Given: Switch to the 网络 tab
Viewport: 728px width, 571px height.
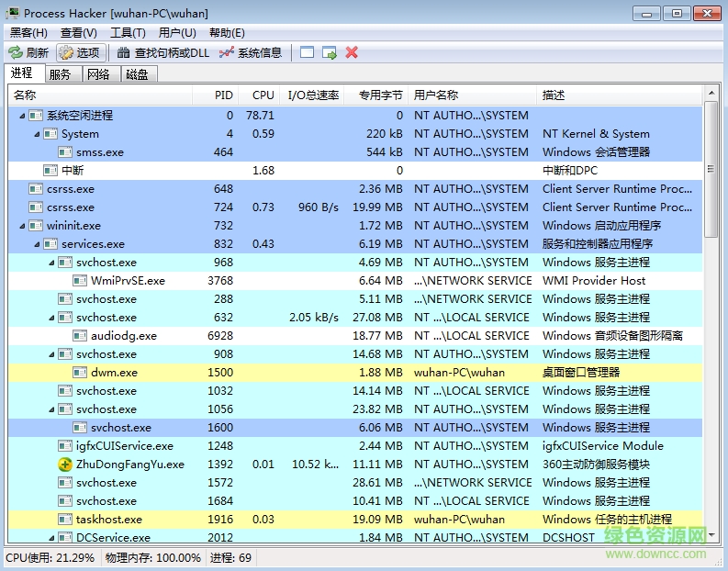Looking at the screenshot, I should [x=98, y=74].
